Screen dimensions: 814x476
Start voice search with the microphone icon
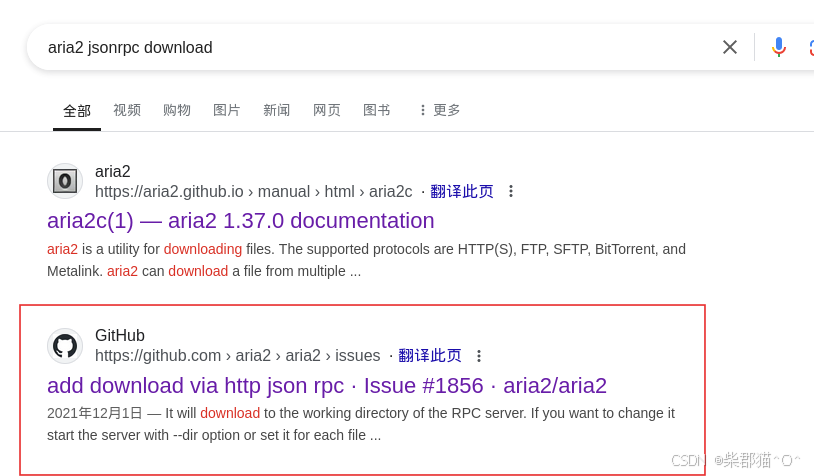pyautogui.click(x=778, y=47)
